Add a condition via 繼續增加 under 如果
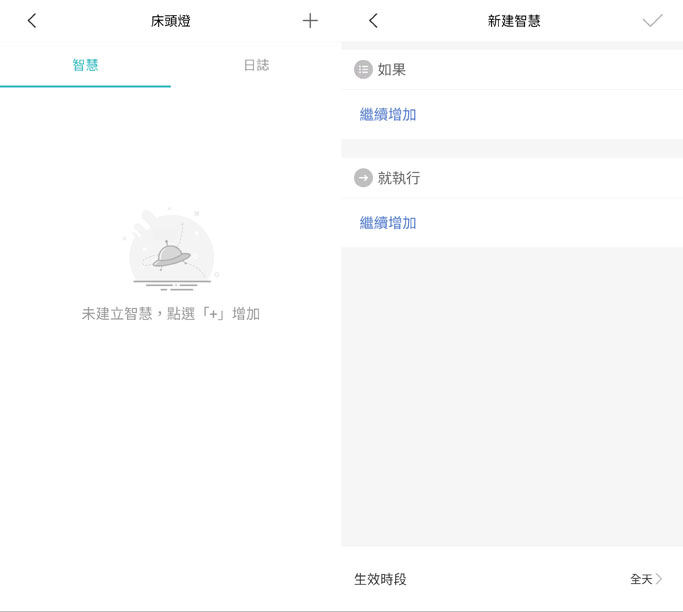This screenshot has width=683, height=612. pyautogui.click(x=388, y=115)
